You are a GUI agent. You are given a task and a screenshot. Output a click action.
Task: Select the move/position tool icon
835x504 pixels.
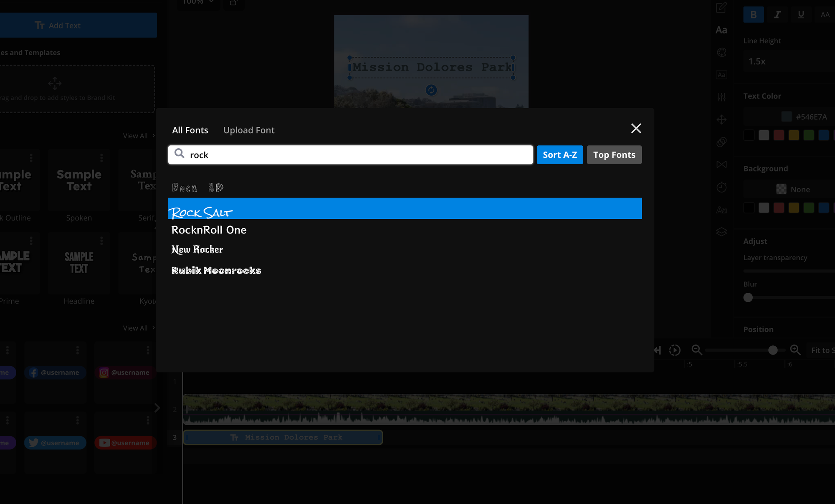click(722, 119)
